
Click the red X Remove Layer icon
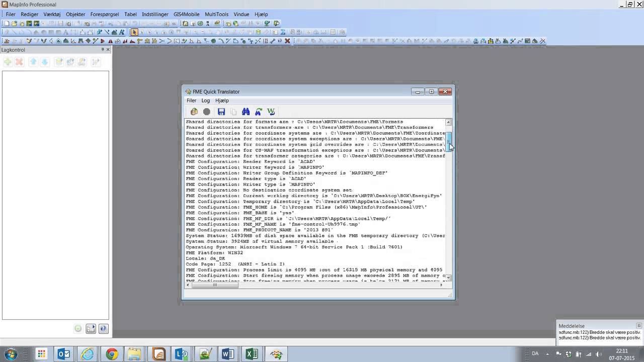click(x=19, y=62)
